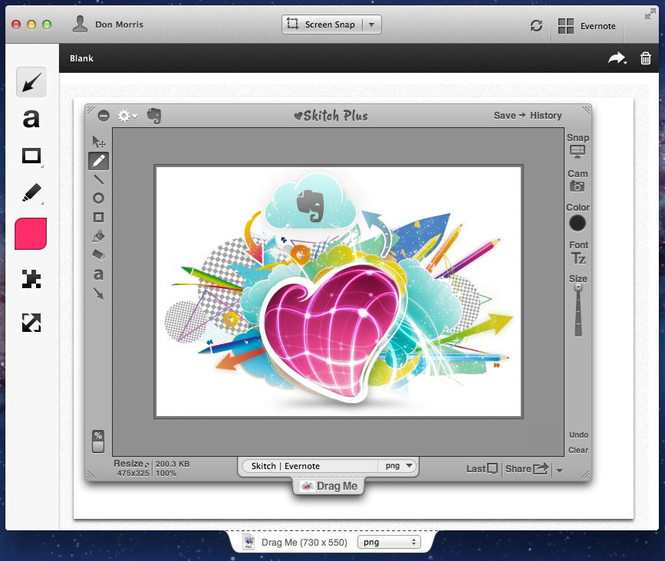Open the dropdown arrow right of Share
The width and height of the screenshot is (665, 561).
click(x=560, y=470)
